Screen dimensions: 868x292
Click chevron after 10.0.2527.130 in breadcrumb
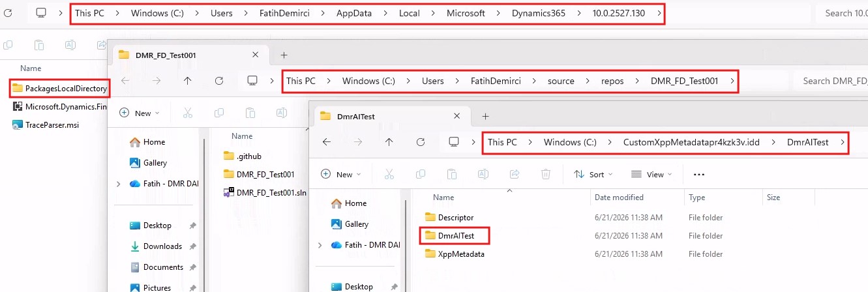660,13
